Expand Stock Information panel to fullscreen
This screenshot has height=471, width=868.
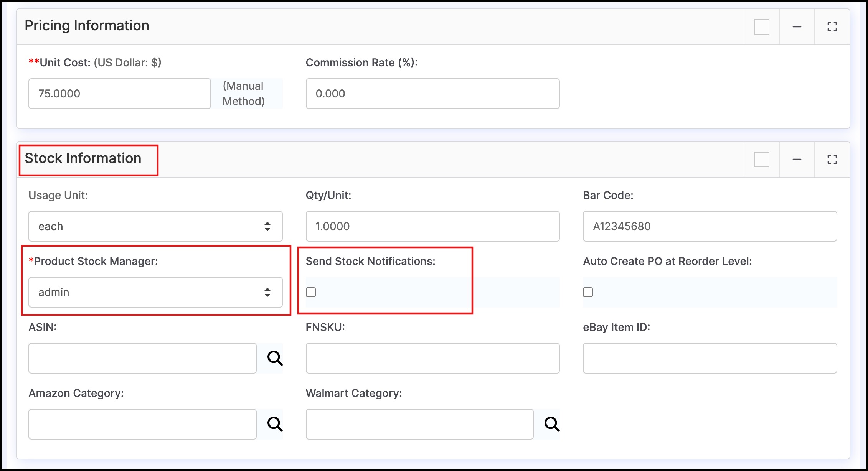pos(832,160)
